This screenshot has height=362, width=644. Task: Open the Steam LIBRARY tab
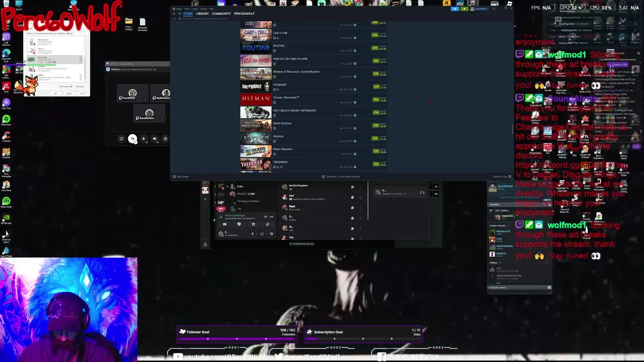202,14
